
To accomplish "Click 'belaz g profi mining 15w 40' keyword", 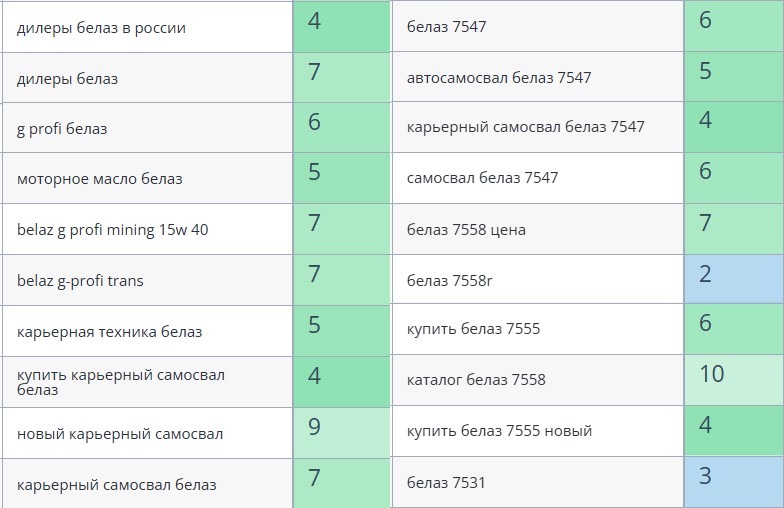I will pyautogui.click(x=113, y=230).
